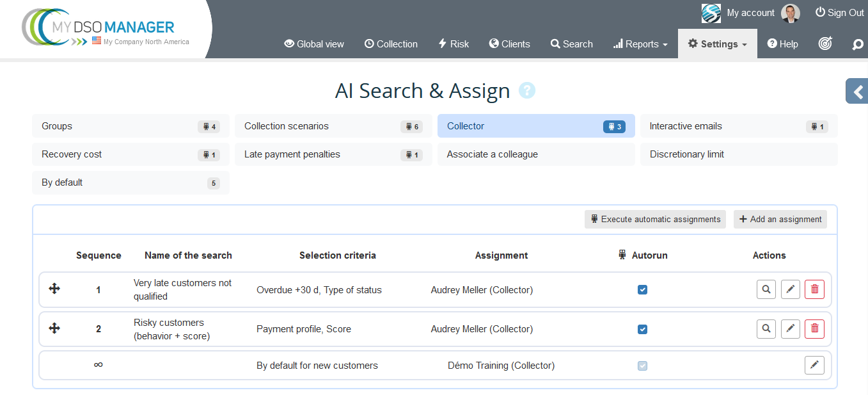Add an assignment with the plus button
The image size is (868, 395).
(x=780, y=219)
